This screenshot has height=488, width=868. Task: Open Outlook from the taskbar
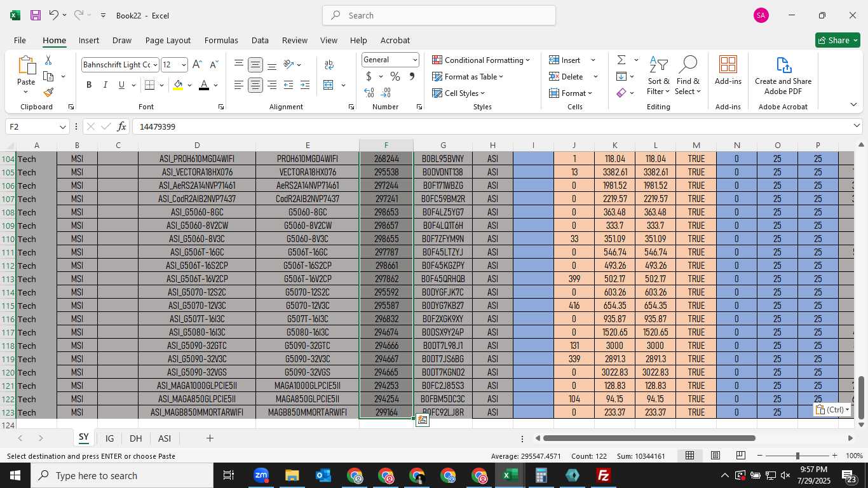tap(323, 475)
